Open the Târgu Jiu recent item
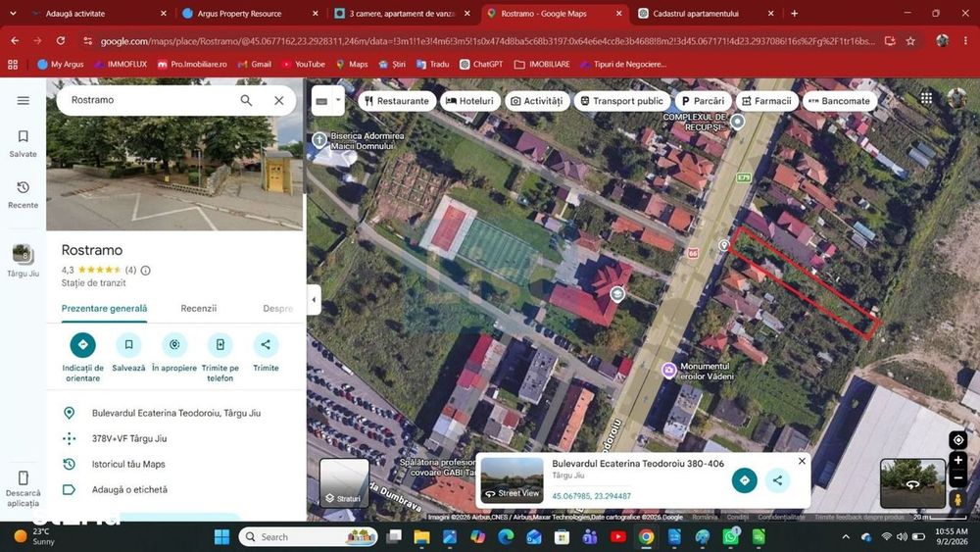980x552 pixels. pyautogui.click(x=24, y=261)
